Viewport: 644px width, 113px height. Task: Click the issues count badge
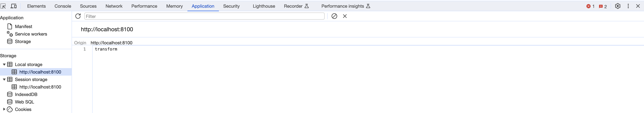point(603,6)
